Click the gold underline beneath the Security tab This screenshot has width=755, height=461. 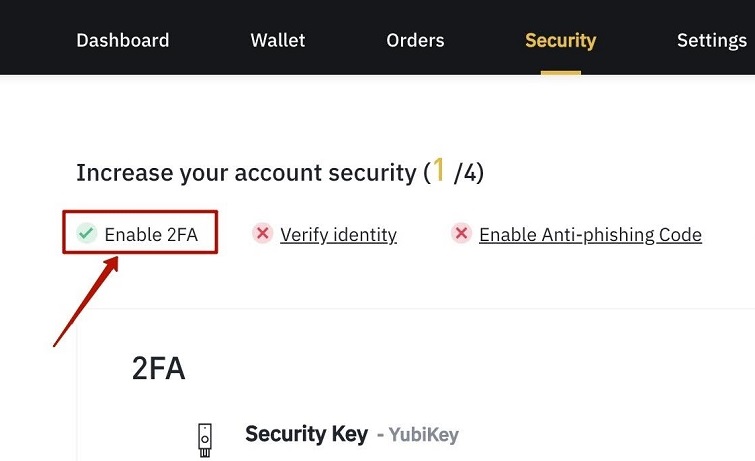coord(560,72)
